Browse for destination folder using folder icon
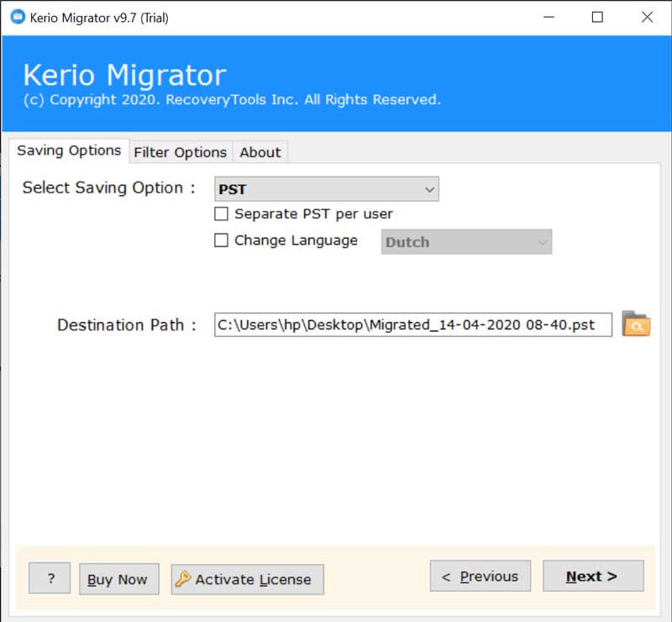 tap(636, 324)
